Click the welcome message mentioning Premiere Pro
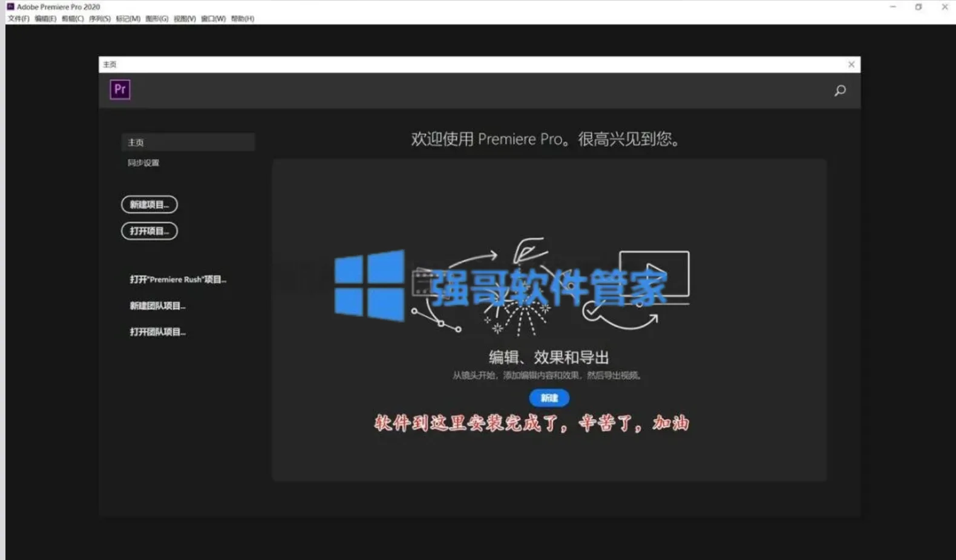Viewport: 956px width, 560px height. [x=546, y=139]
